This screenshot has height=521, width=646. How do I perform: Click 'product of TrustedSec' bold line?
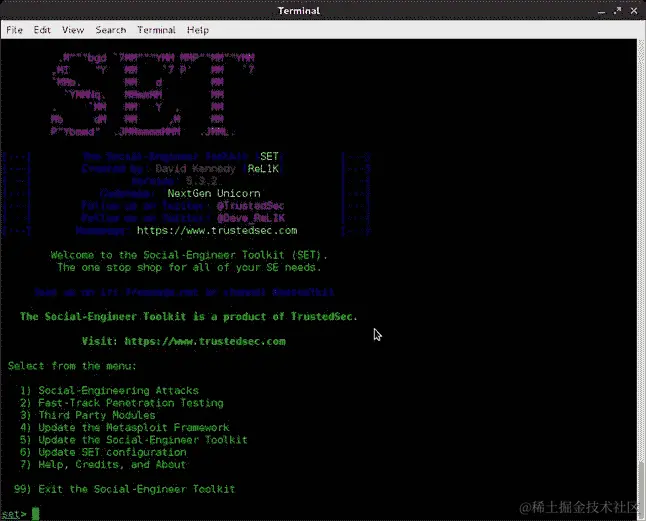coord(189,317)
